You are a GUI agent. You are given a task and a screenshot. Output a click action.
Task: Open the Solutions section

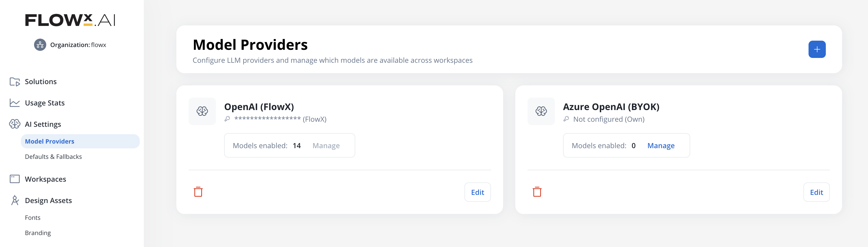click(41, 82)
